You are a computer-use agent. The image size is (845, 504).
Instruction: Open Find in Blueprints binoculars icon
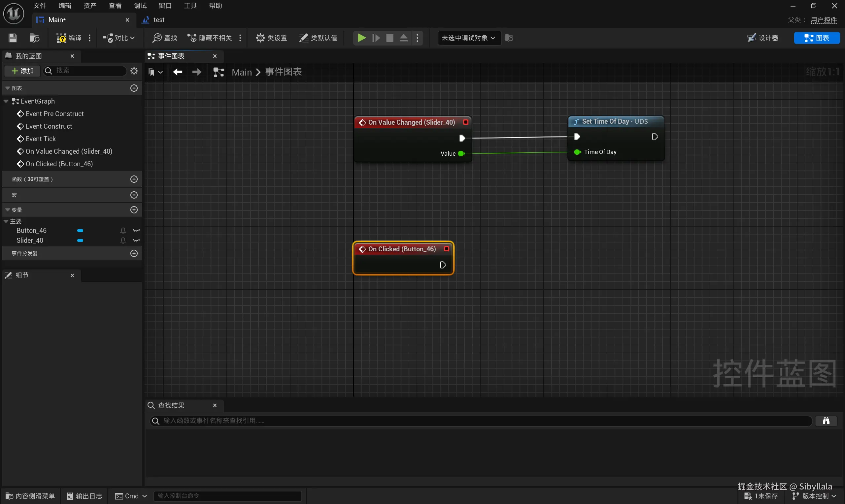826,421
